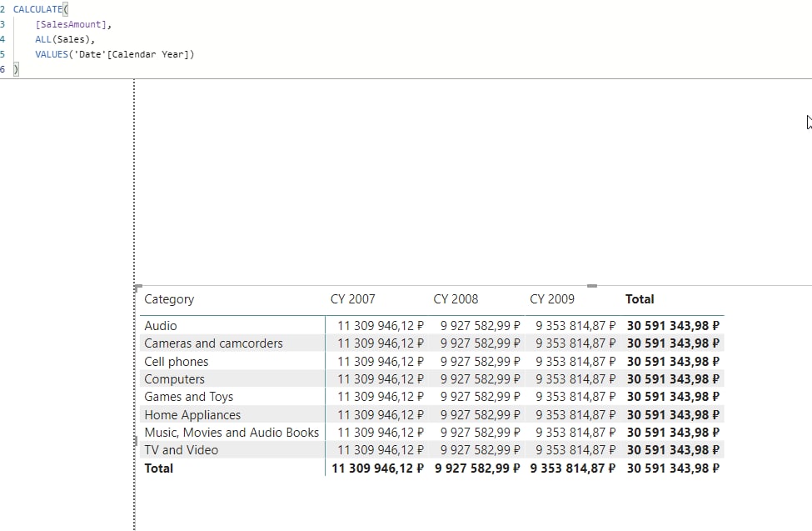Click the Total row label
This screenshot has width=812, height=531.
point(158,468)
